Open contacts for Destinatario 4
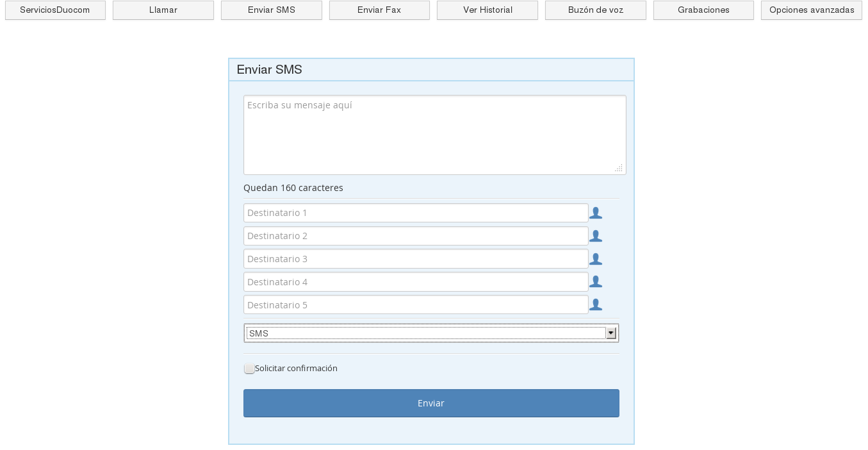The height and width of the screenshot is (450, 868). (596, 281)
